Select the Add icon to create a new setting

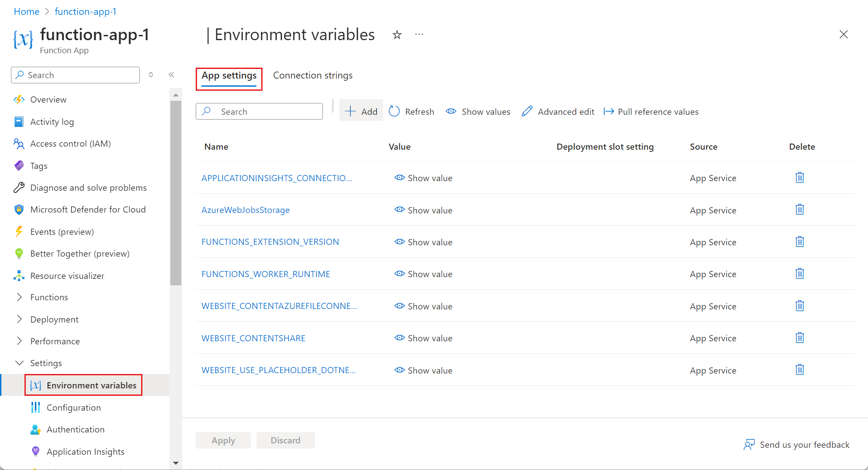point(351,111)
